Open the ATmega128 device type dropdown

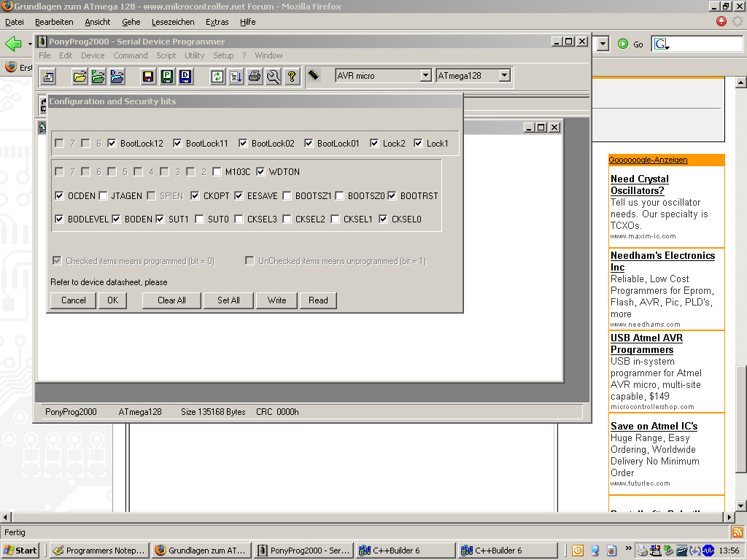click(505, 75)
